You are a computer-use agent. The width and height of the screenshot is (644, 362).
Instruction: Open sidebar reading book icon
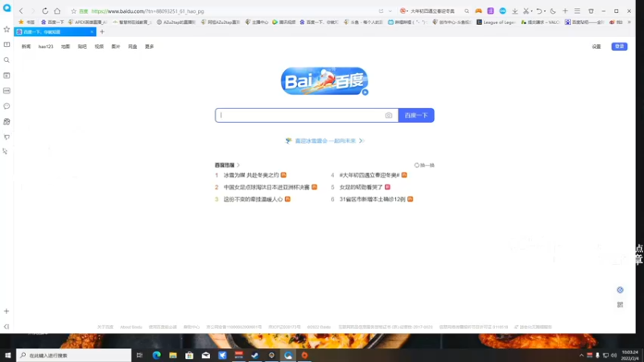(x=6, y=44)
